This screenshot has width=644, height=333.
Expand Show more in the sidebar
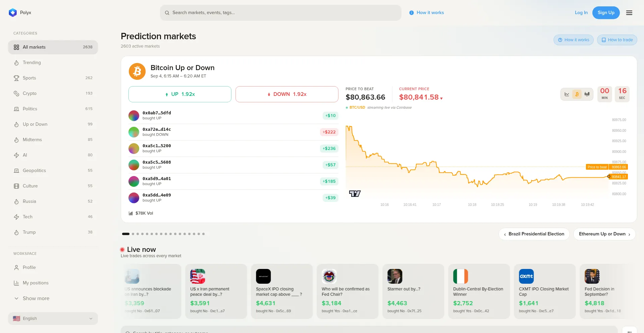[x=53, y=298]
